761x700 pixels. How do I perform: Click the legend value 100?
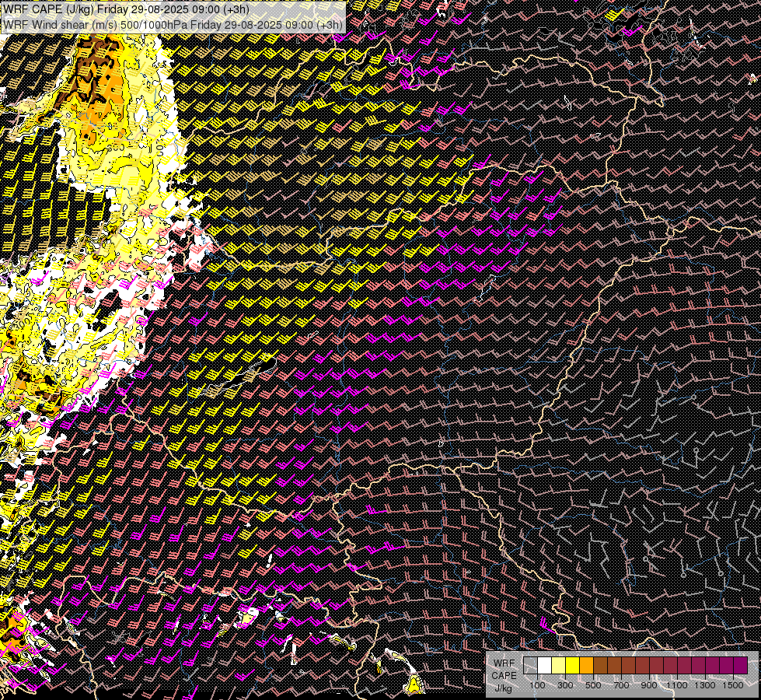[537, 685]
